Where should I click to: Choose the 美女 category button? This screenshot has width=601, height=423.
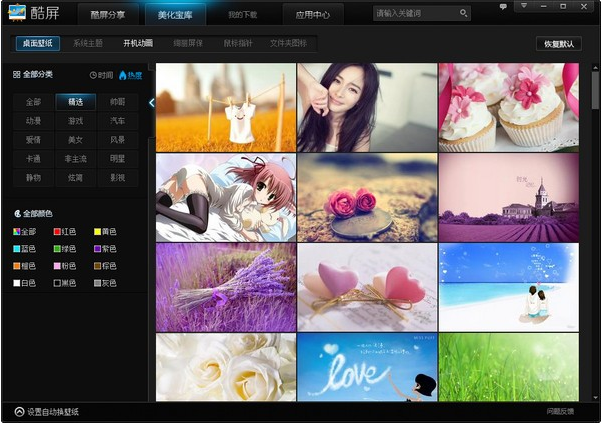coord(76,140)
